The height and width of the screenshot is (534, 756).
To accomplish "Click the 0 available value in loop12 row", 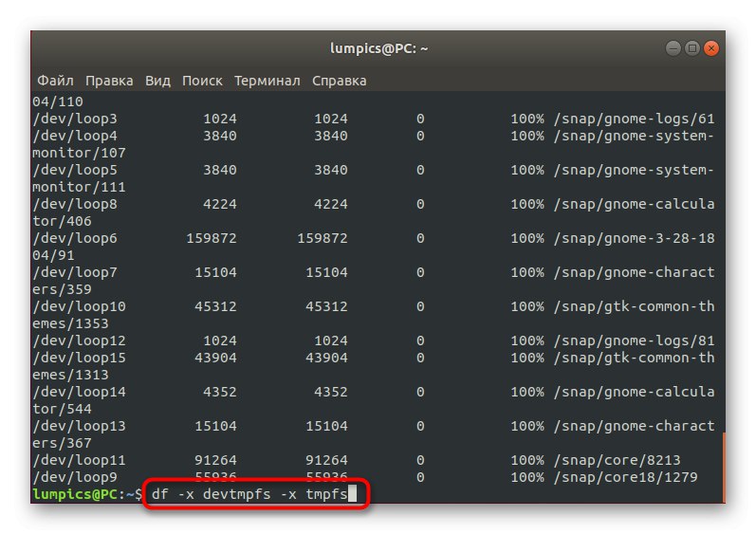I will 420,341.
